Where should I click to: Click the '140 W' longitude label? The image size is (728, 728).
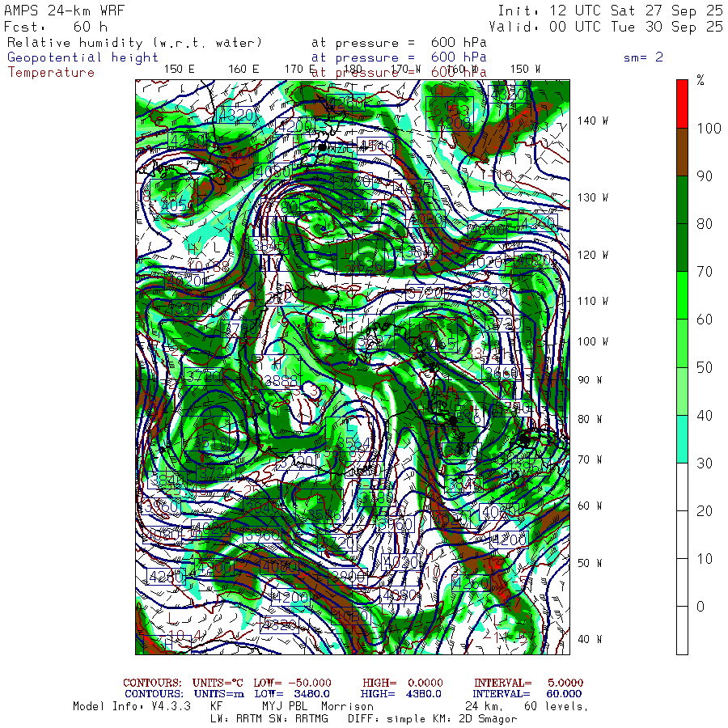(x=592, y=121)
